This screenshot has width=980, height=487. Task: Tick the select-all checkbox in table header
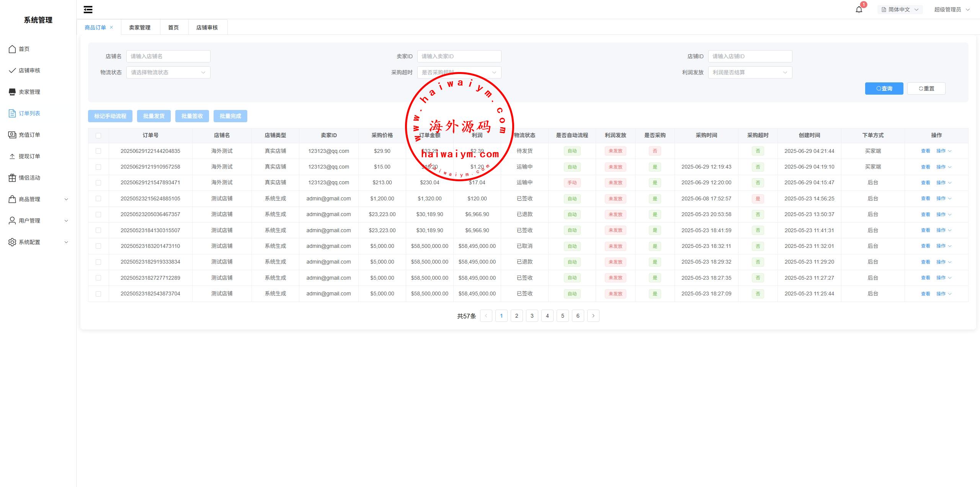[x=98, y=136]
